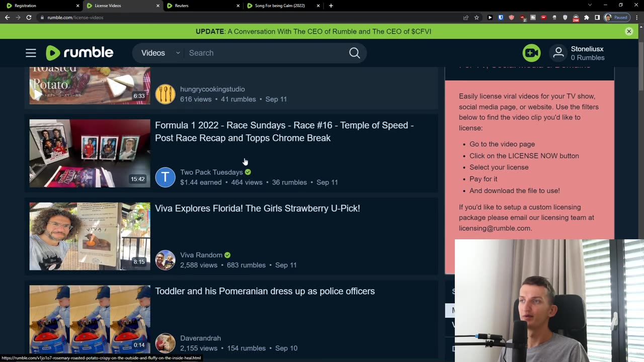Open Two Pack Tuesdays channel name
The image size is (644, 362).
(211, 172)
